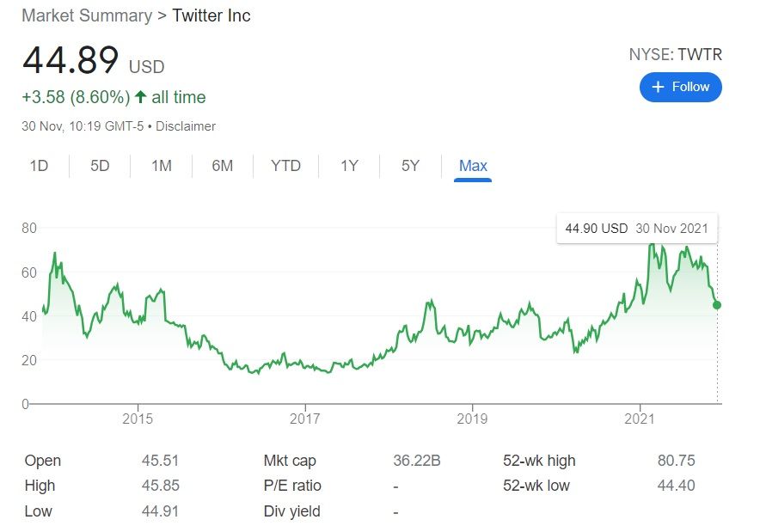This screenshot has height=532, width=760.
Task: View the 5Y price history
Action: (408, 166)
